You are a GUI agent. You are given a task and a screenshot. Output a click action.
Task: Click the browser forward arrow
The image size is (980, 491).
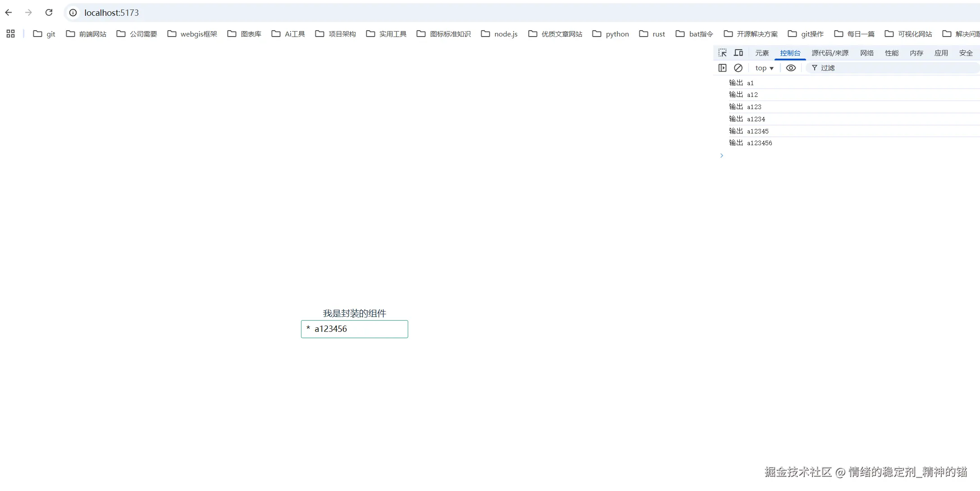28,13
